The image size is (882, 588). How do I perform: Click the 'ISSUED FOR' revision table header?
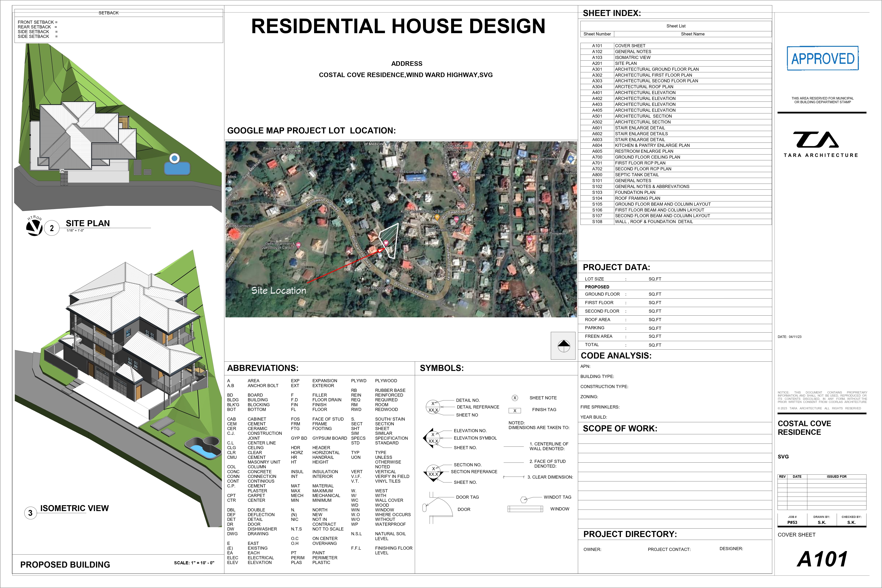(x=837, y=477)
